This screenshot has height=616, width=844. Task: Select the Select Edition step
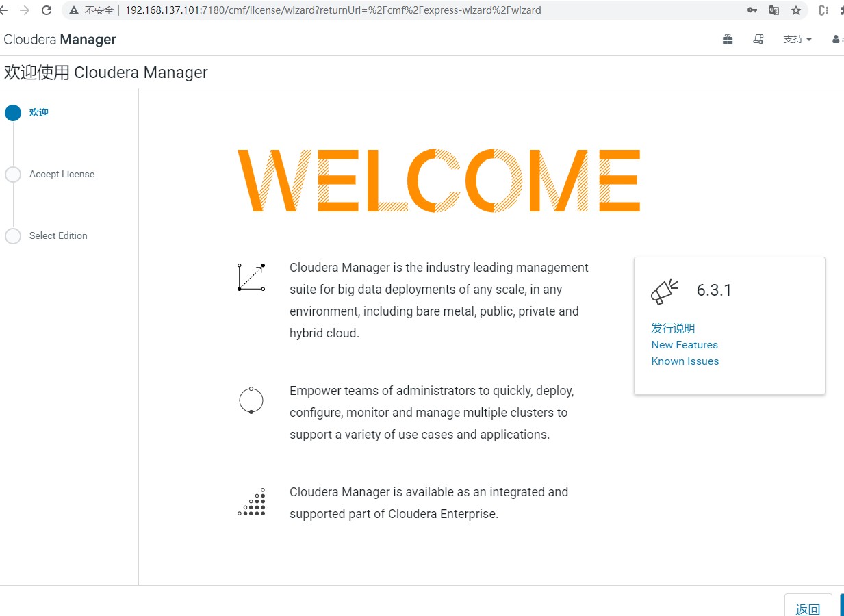coord(58,235)
